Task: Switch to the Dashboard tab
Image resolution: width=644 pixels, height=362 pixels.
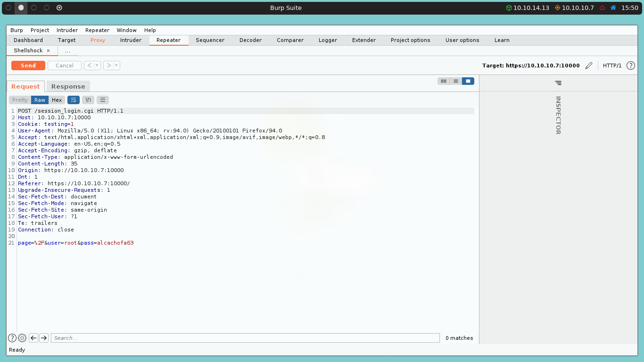Action: coord(28,40)
